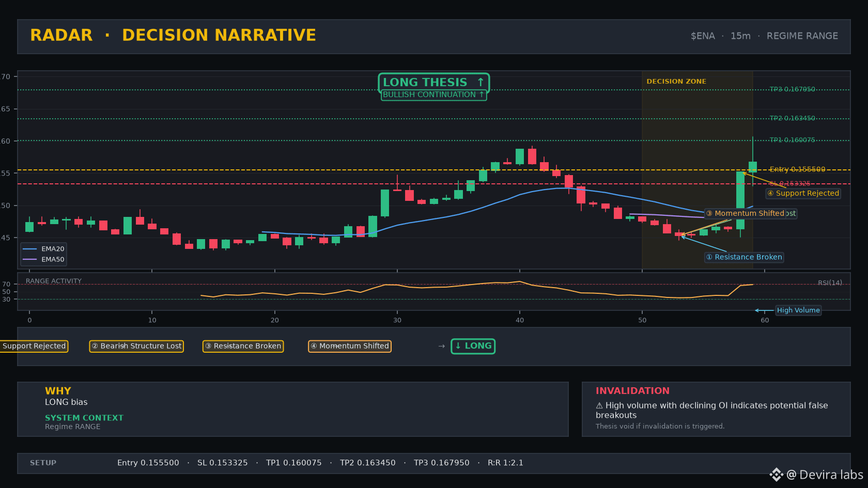Click the TP3 0.167950 chart line label

pos(793,89)
